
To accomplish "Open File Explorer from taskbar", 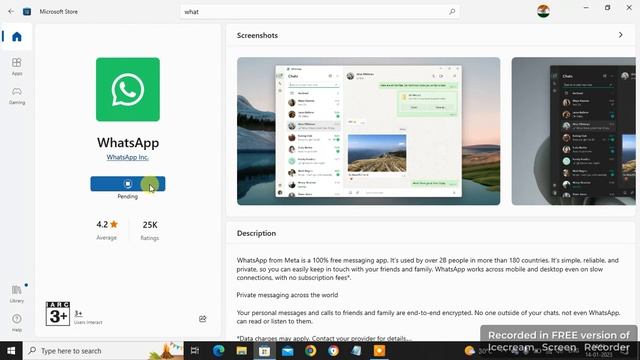I will click(241, 351).
